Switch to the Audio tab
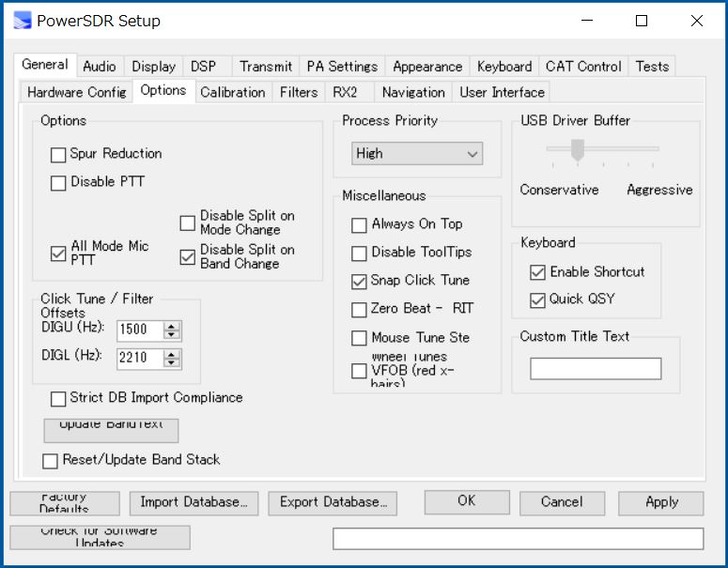This screenshot has width=728, height=568. click(100, 67)
